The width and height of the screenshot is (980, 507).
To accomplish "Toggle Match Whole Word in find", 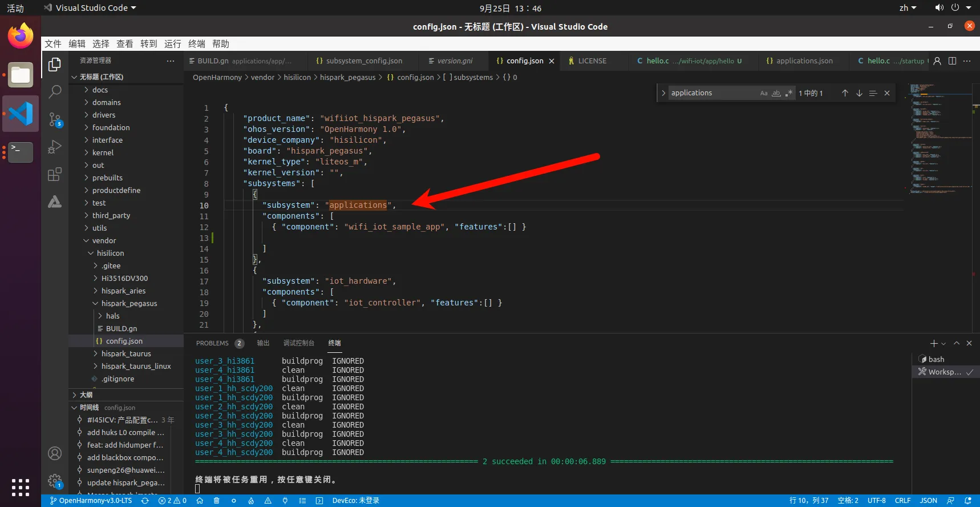I will pyautogui.click(x=776, y=93).
